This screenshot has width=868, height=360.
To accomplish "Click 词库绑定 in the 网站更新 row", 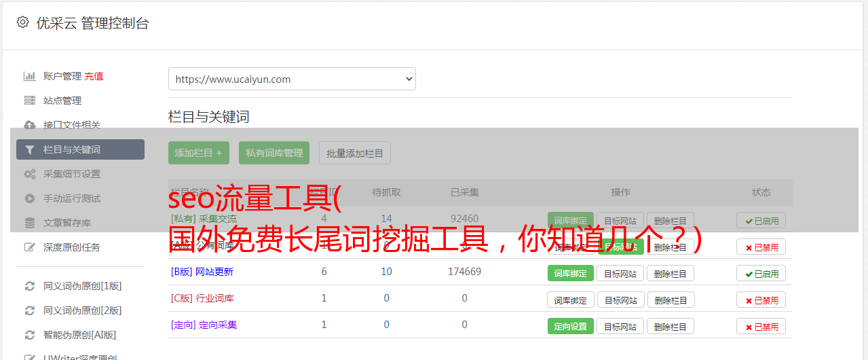I will point(571,273).
